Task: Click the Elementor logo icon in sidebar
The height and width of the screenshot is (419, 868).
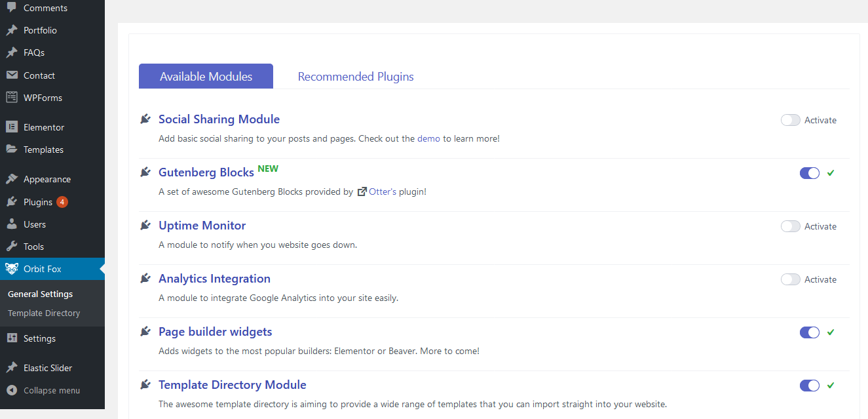Action: 12,127
